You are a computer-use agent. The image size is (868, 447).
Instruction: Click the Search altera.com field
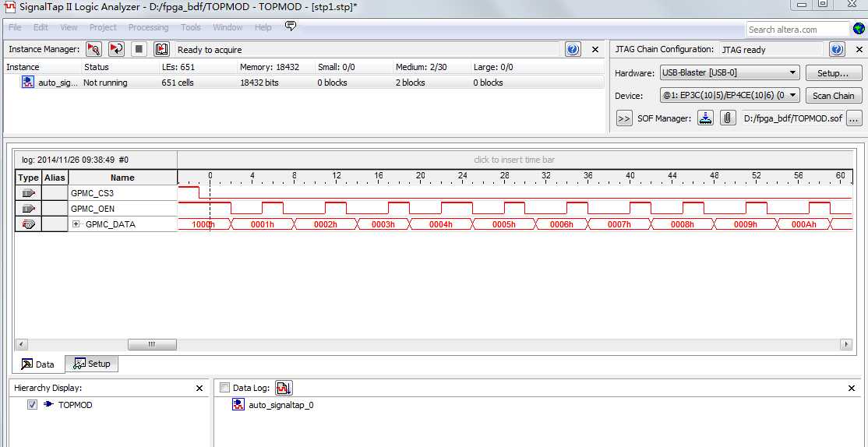tap(797, 30)
